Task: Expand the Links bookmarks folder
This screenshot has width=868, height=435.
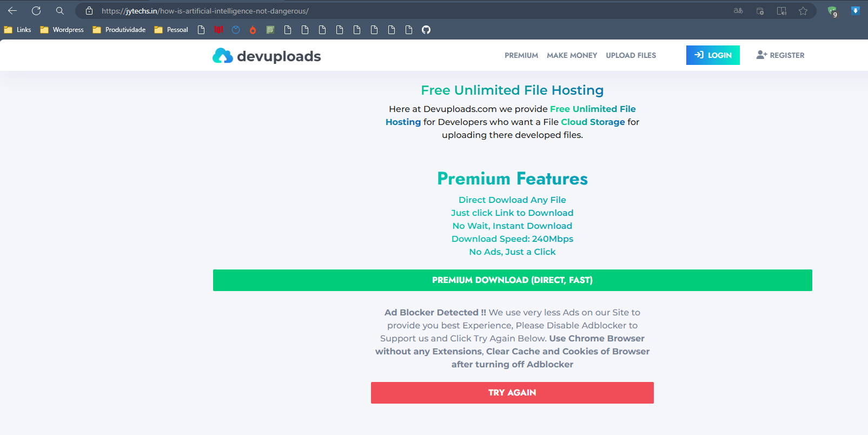Action: [17, 30]
